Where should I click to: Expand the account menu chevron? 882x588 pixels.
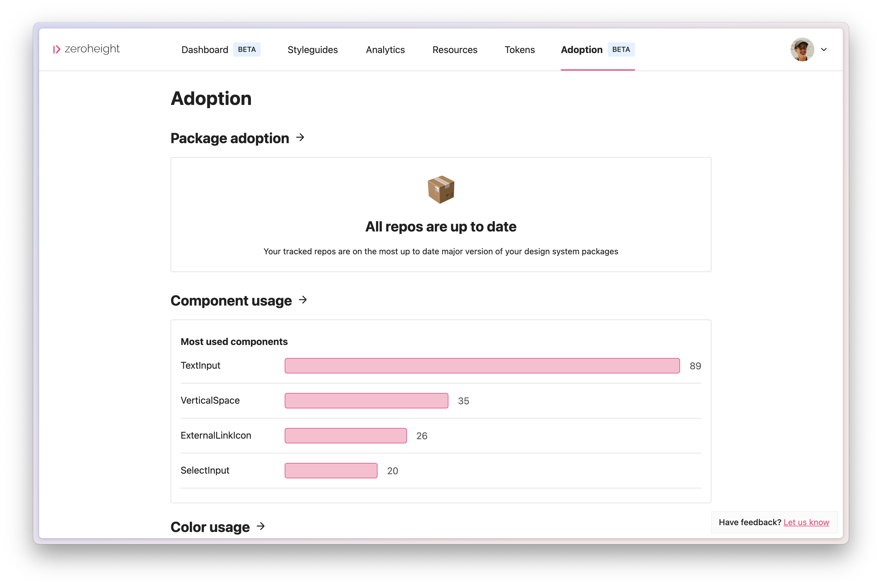coord(824,49)
